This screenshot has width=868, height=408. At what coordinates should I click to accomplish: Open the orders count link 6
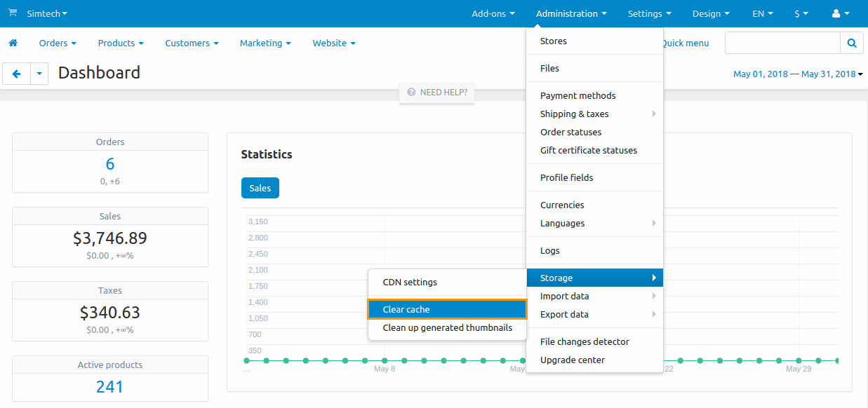[110, 164]
